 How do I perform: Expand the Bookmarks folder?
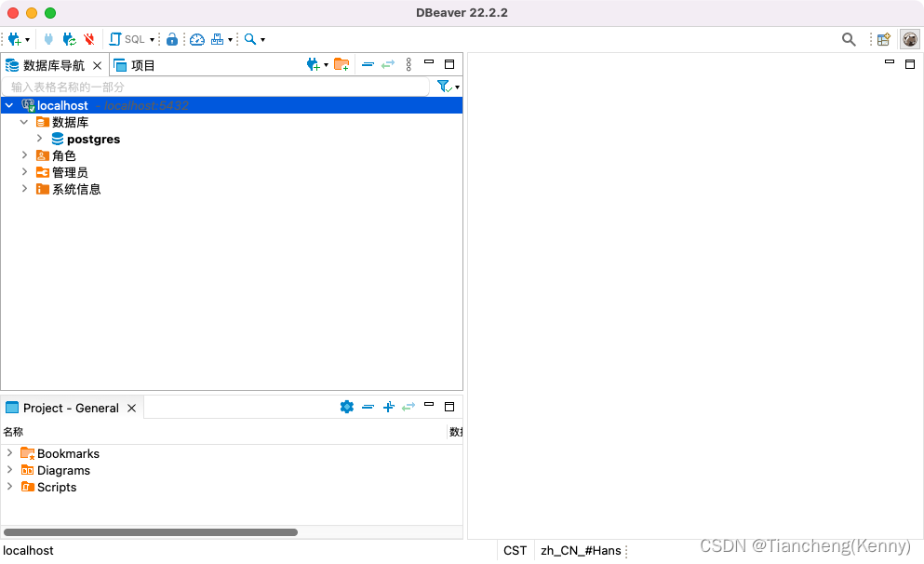tap(9, 452)
